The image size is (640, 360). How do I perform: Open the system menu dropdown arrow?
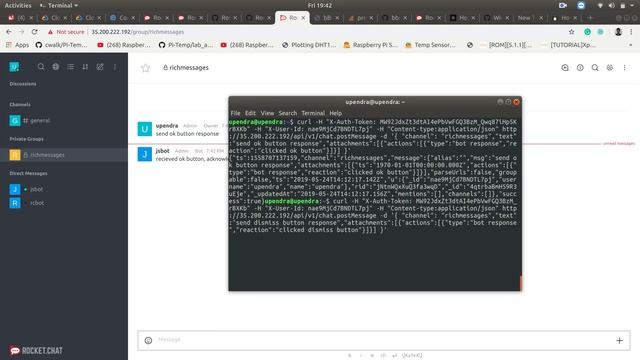click(633, 5)
